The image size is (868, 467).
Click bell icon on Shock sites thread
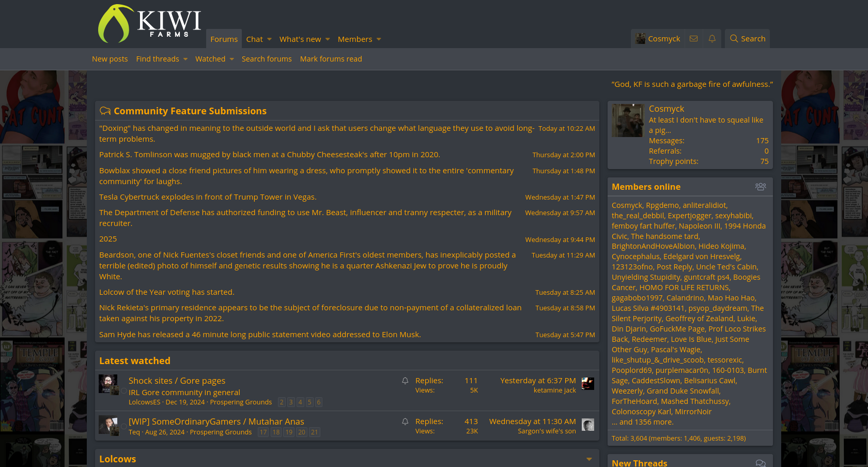[405, 381]
